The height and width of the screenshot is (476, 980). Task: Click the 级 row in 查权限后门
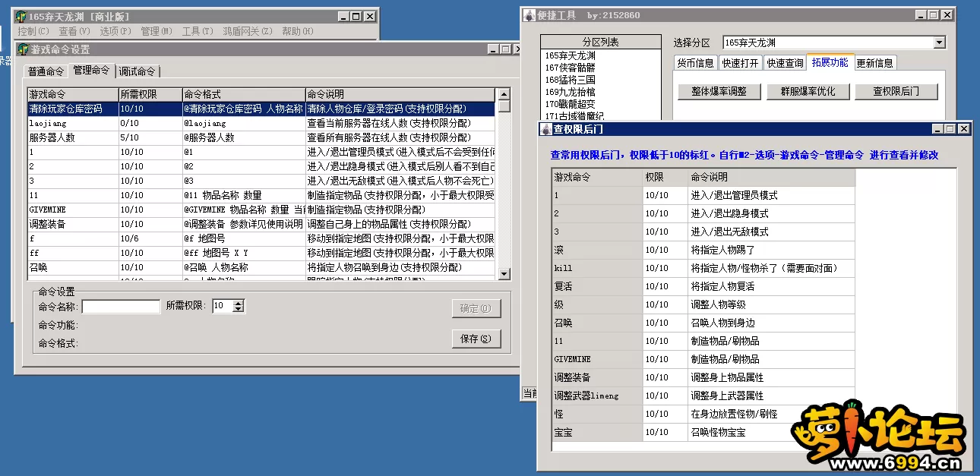[x=703, y=304]
